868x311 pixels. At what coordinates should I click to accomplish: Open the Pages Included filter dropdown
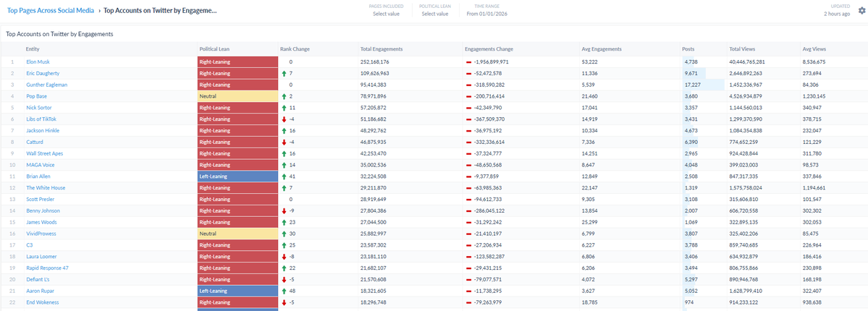pyautogui.click(x=386, y=10)
